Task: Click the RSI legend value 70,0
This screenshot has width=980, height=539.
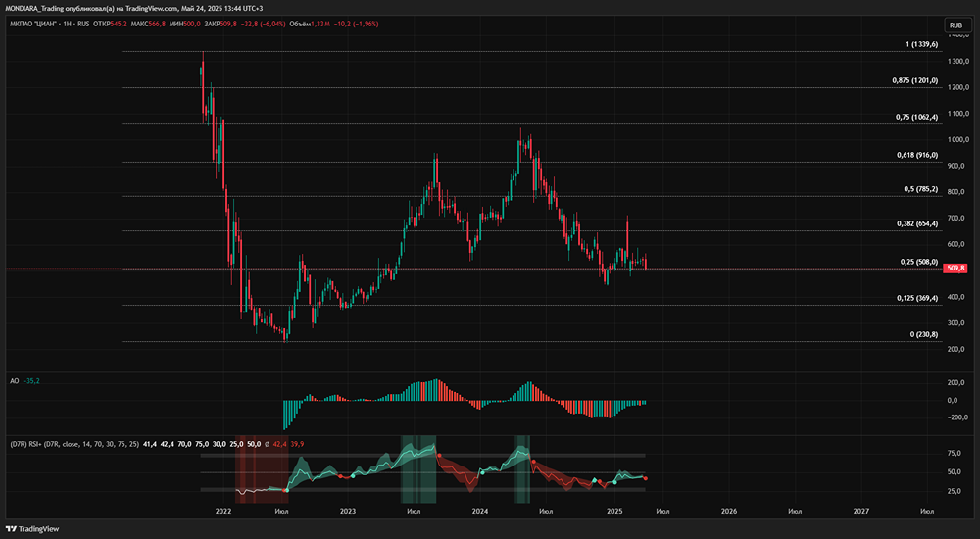Action: pyautogui.click(x=184, y=444)
